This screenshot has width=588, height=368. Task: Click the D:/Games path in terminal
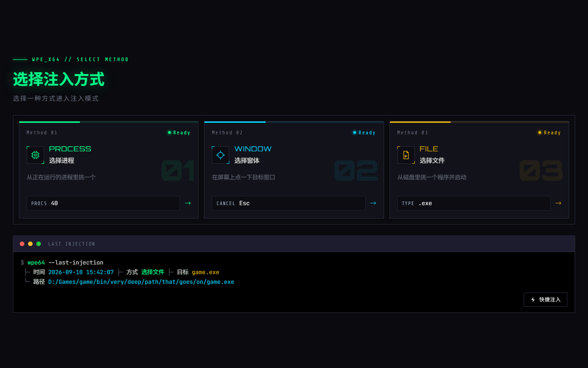pos(141,282)
